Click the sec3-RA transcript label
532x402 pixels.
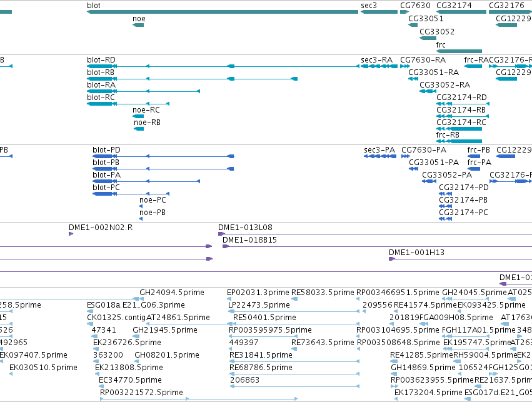[376, 60]
